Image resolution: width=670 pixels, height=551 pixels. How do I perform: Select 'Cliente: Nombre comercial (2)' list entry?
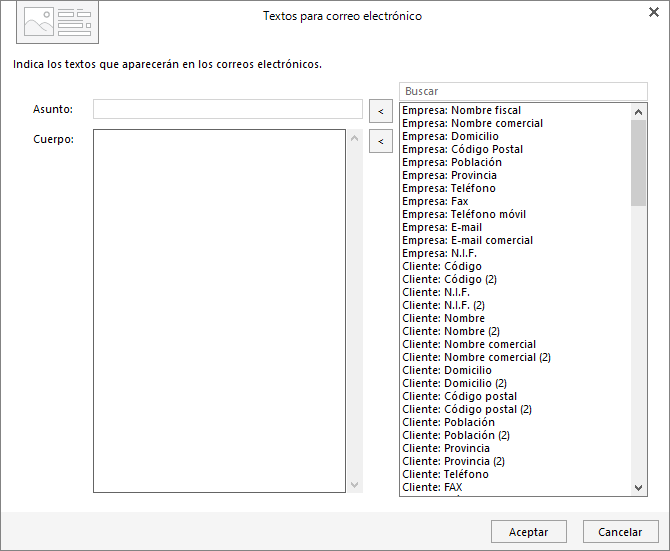(x=516, y=358)
